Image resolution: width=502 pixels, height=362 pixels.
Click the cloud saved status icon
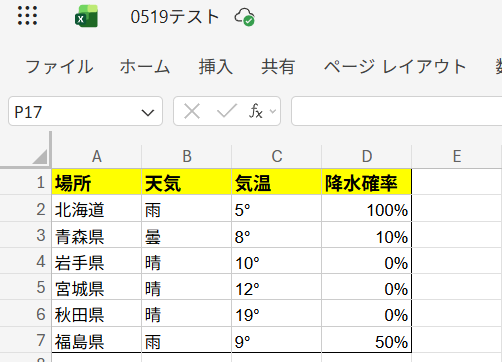244,17
